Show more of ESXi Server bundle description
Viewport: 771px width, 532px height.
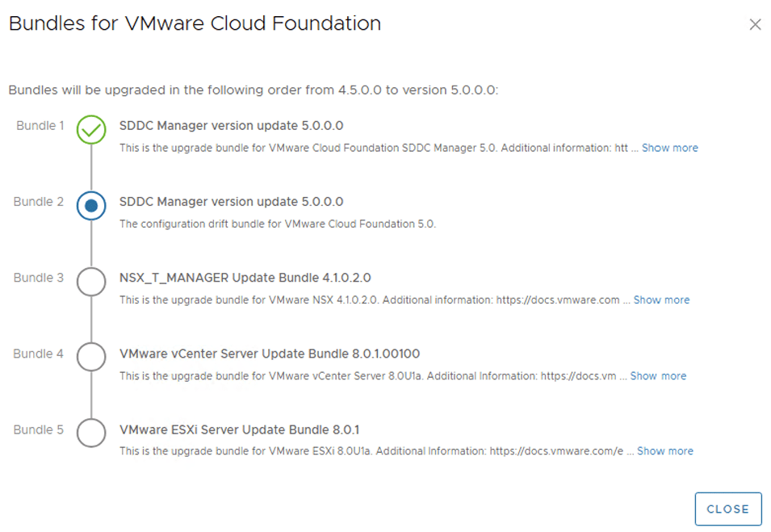664,451
